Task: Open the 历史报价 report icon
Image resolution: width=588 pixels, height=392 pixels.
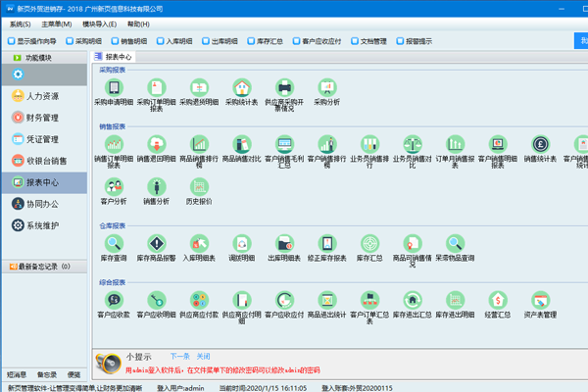Action: [199, 187]
